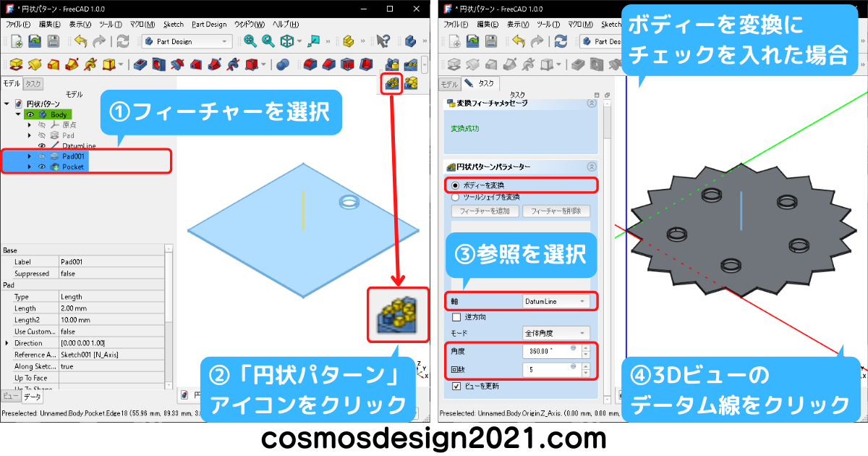Click Fit all zoom icon
Viewport: 868px width, 456px height.
(250, 41)
